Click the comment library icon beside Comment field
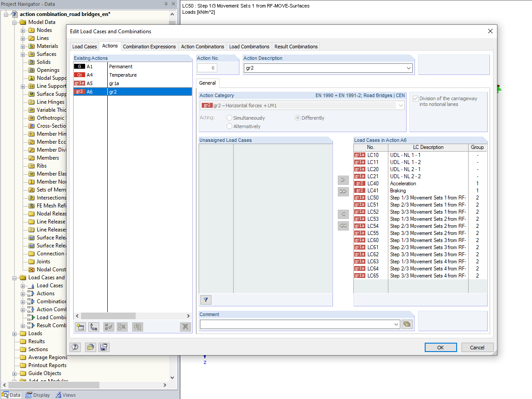This screenshot has width=532, height=399. tap(407, 324)
